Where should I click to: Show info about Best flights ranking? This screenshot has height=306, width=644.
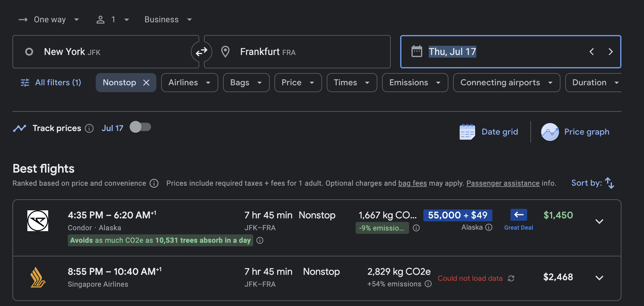(x=154, y=183)
